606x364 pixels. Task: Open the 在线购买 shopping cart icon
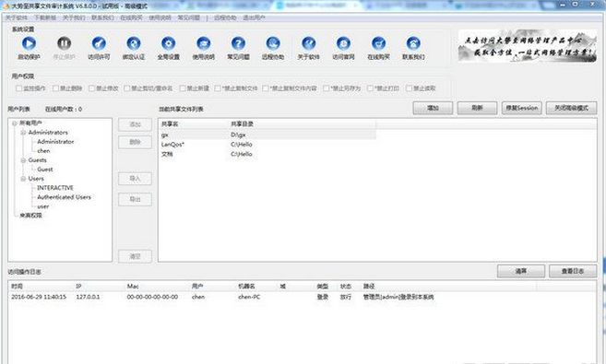(x=378, y=43)
